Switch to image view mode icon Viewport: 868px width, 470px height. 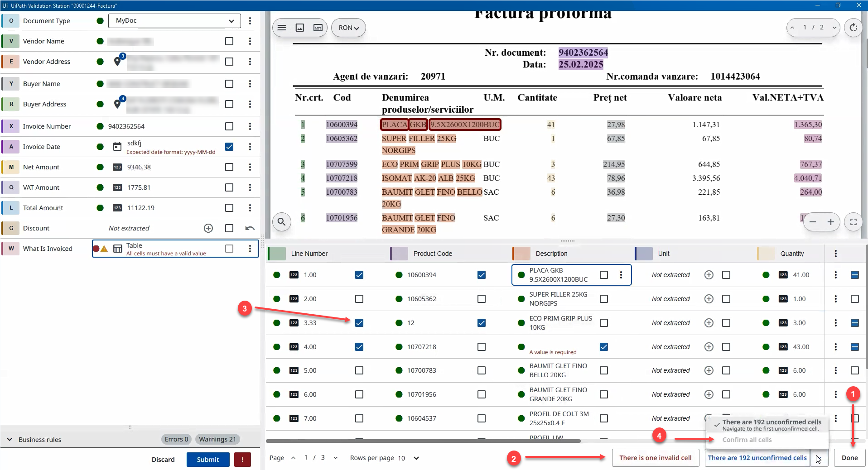point(300,28)
